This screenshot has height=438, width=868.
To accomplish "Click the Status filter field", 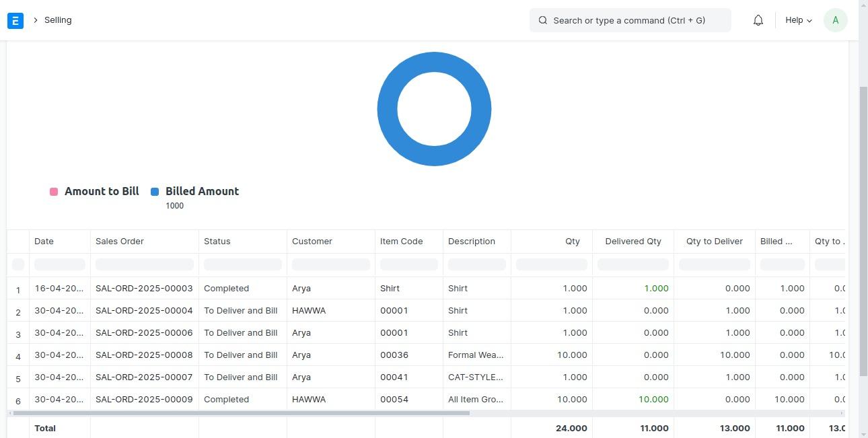I will click(x=241, y=264).
